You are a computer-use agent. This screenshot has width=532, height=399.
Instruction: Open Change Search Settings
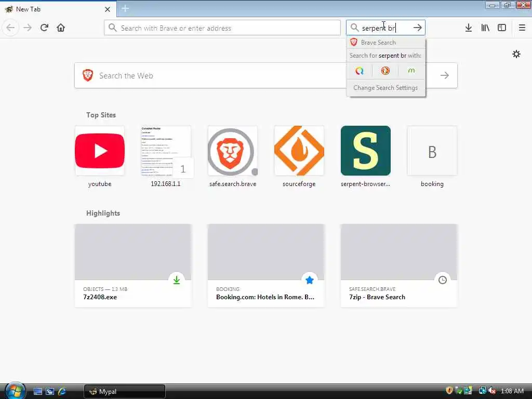point(386,88)
